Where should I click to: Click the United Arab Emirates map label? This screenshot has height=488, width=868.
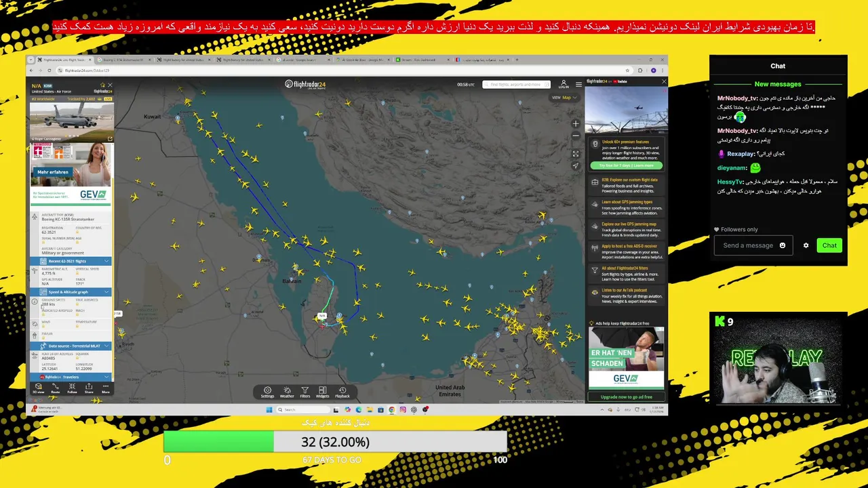pyautogui.click(x=450, y=390)
